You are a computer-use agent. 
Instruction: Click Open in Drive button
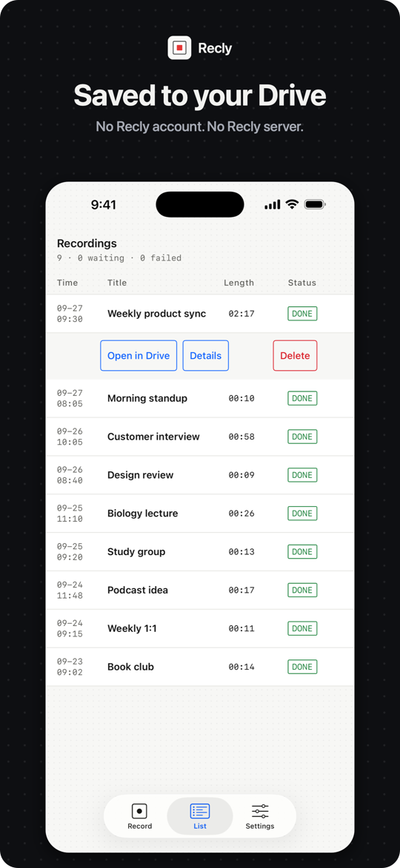139,355
